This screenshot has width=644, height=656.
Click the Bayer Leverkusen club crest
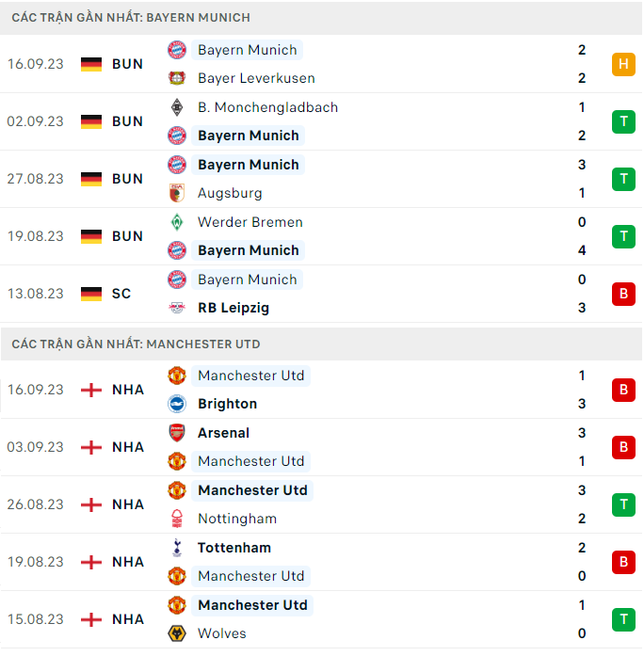(177, 78)
